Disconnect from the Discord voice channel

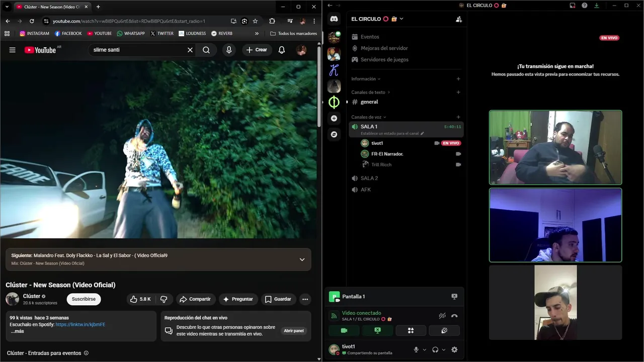point(454,316)
